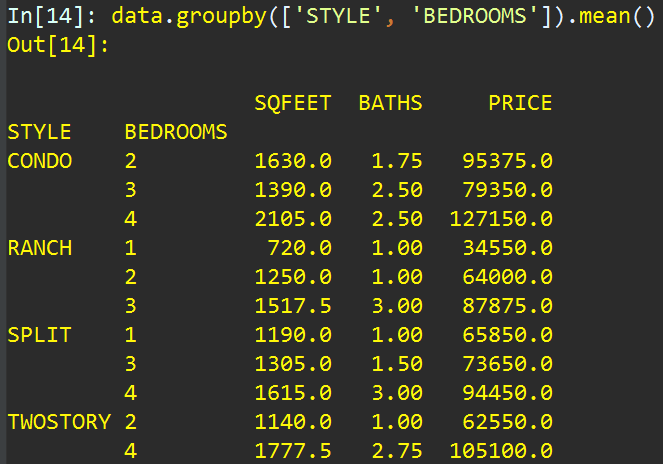The height and width of the screenshot is (464, 663).
Task: Click the Out[14] output label
Action: click(52, 45)
